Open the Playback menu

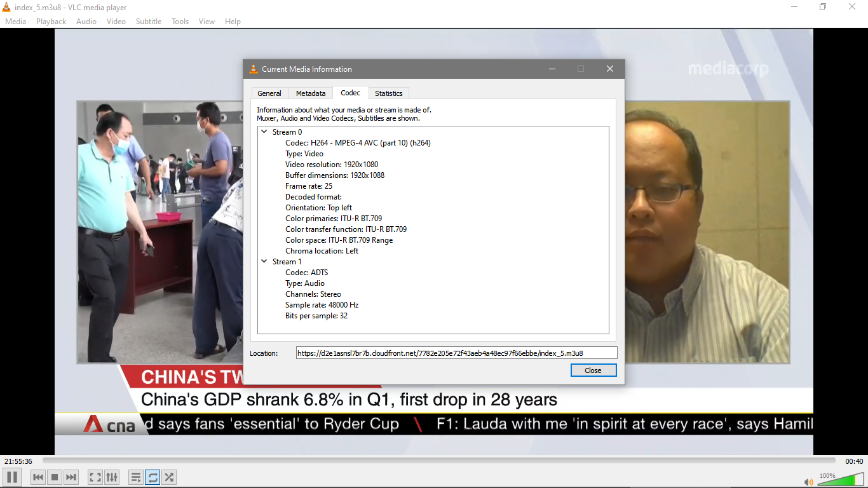pyautogui.click(x=50, y=21)
